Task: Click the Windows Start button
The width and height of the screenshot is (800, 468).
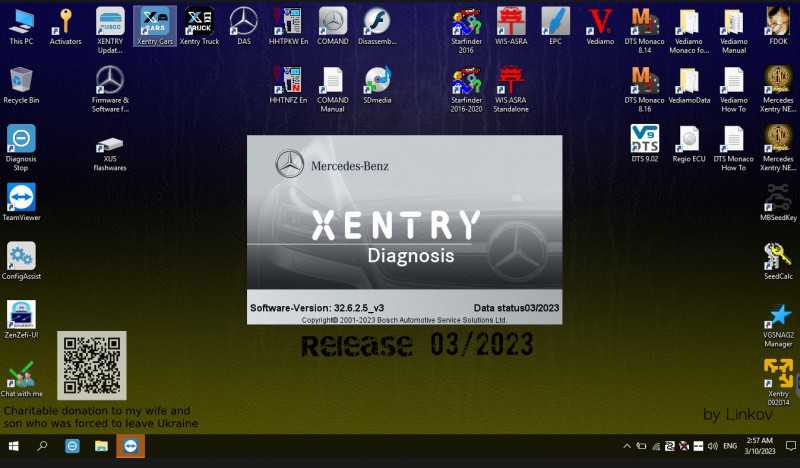Action: [14, 446]
